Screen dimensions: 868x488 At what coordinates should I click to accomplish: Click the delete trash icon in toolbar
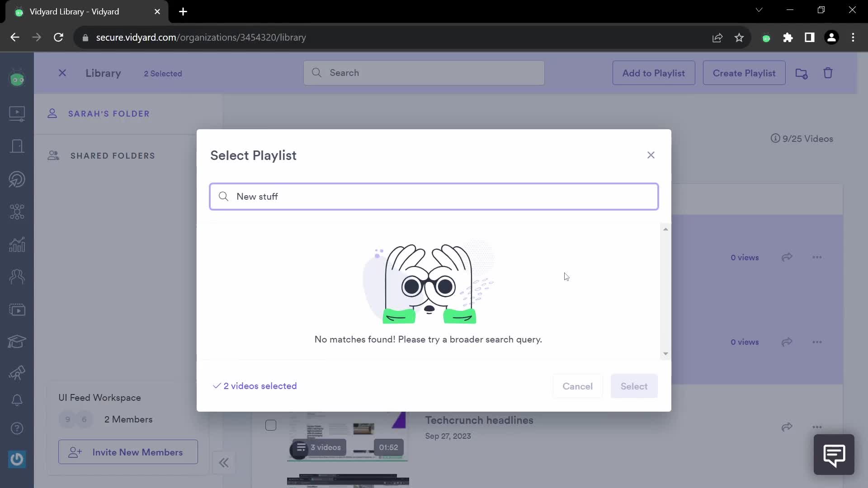829,73
